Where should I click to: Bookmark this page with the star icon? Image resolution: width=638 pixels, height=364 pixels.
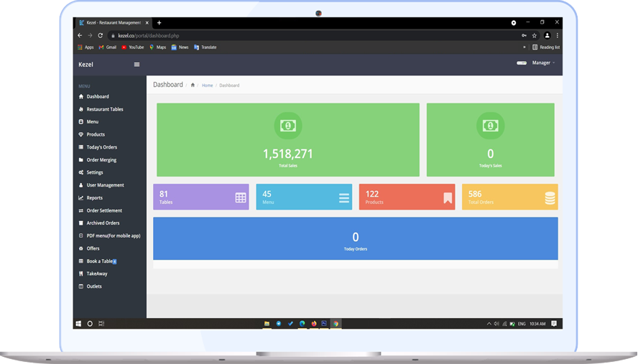click(x=534, y=35)
